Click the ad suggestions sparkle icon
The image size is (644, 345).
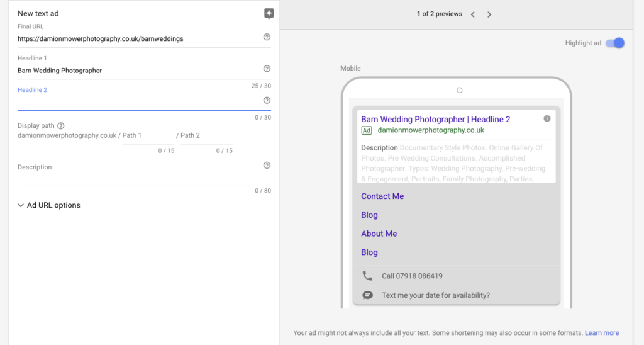[x=269, y=14]
